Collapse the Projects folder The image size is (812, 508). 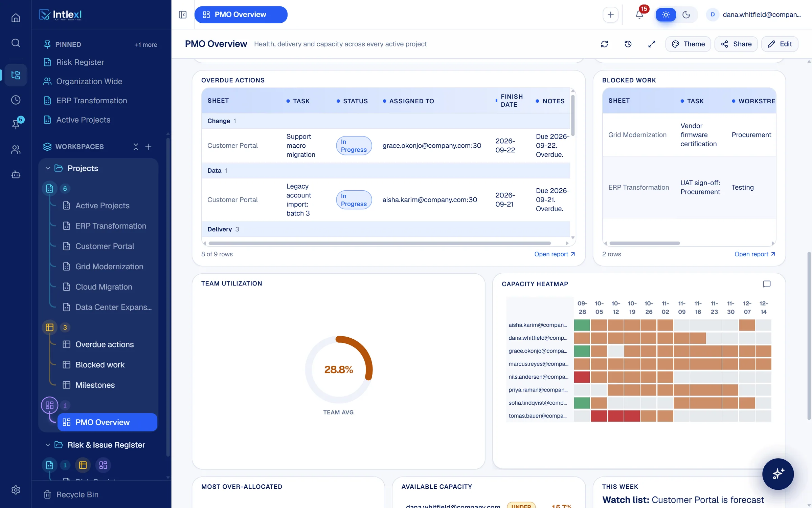pyautogui.click(x=48, y=168)
